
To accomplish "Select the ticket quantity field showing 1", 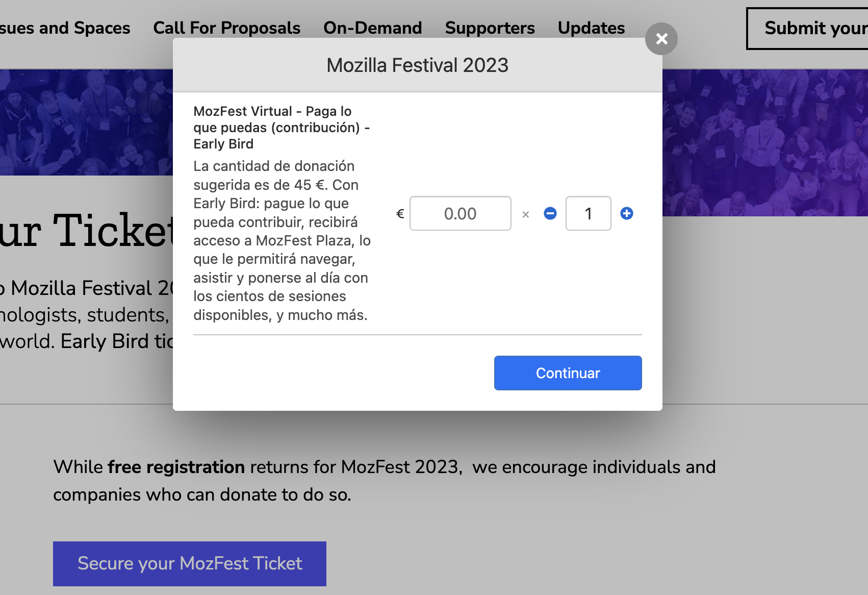I will 588,213.
